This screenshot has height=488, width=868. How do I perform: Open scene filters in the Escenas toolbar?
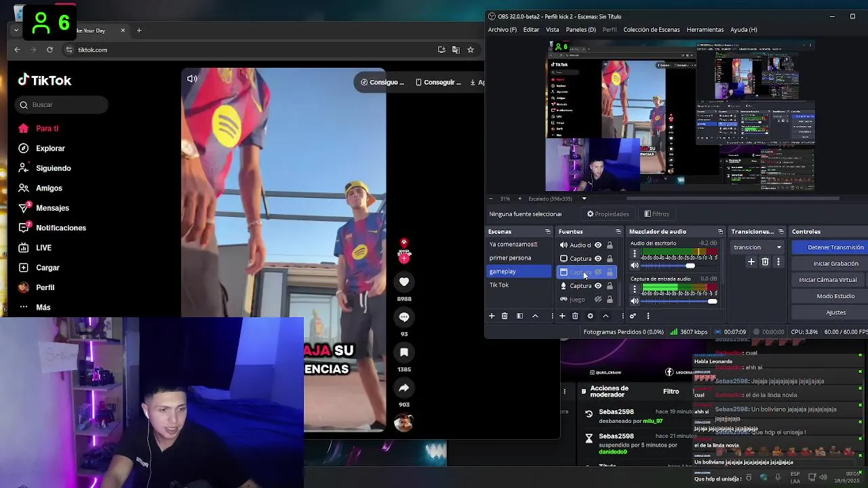[x=519, y=316]
